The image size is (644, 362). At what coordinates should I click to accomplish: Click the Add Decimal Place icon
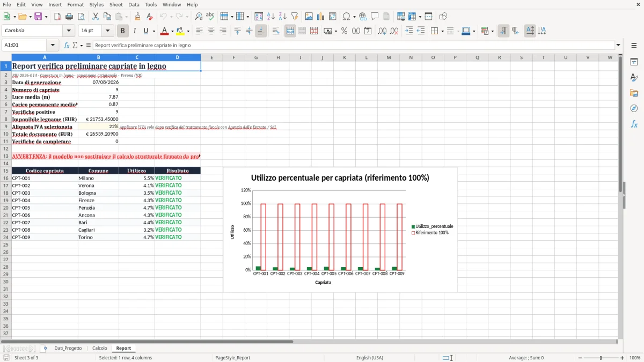[382, 31]
